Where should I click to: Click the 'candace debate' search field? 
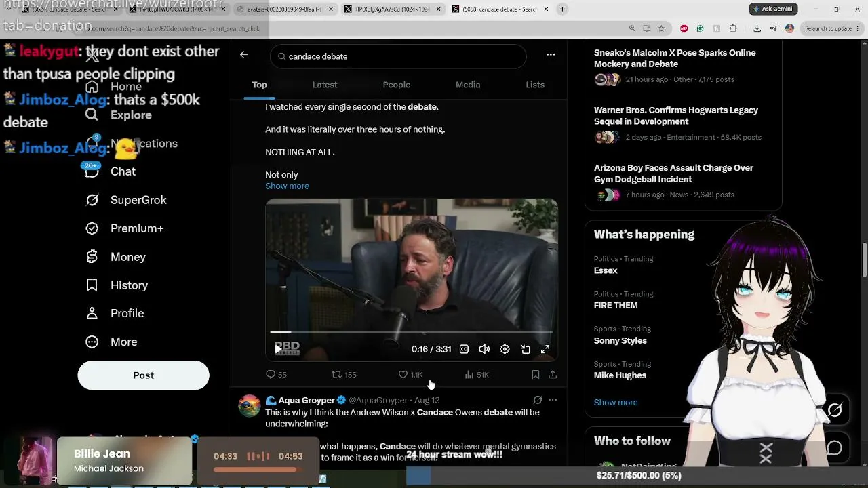pos(398,56)
